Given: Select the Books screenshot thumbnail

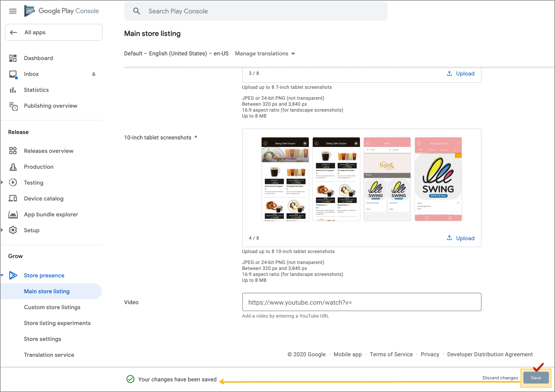Looking at the screenshot, I should click(x=387, y=179).
